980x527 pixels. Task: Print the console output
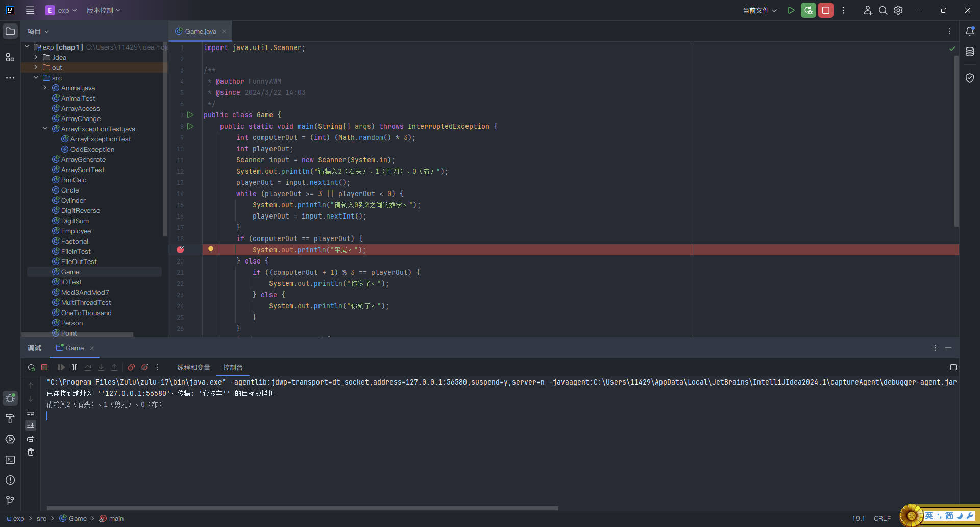pos(31,439)
